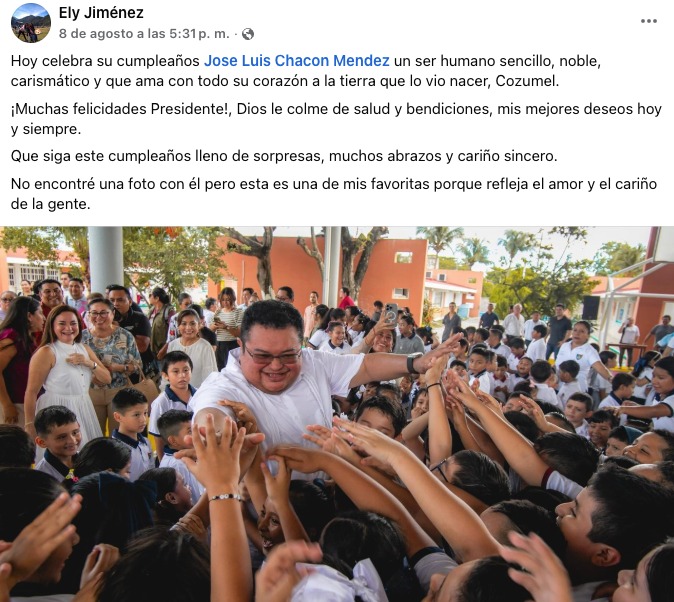Click the raised smartphone in the photo
Screen dimensions: 674x602
click(x=391, y=313)
